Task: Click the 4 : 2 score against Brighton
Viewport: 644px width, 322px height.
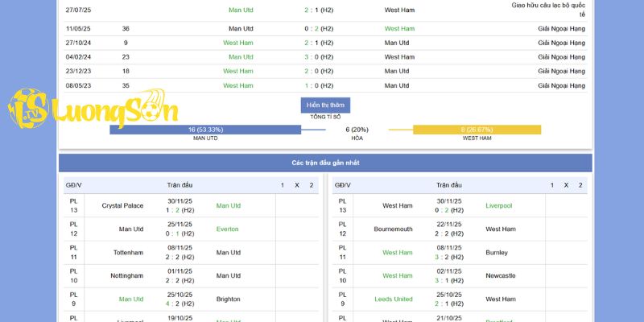Action: point(180,303)
